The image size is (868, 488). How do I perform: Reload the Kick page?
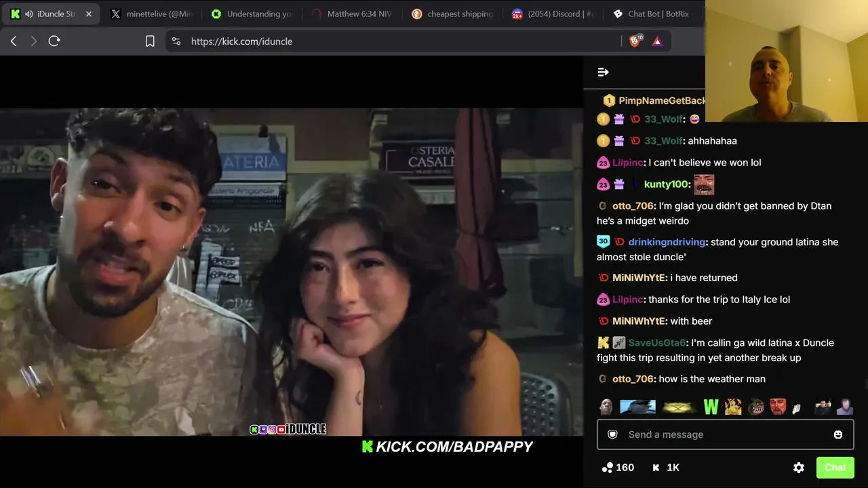pos(54,41)
